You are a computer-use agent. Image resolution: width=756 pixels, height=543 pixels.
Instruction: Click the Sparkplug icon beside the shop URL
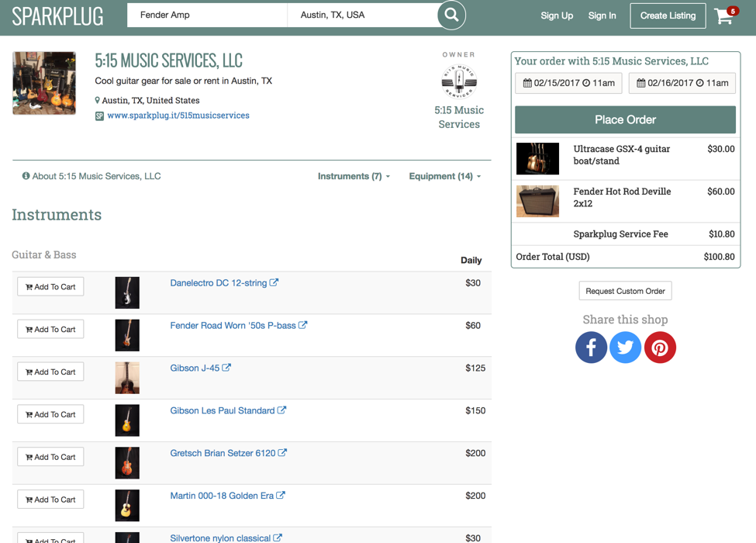coord(98,115)
